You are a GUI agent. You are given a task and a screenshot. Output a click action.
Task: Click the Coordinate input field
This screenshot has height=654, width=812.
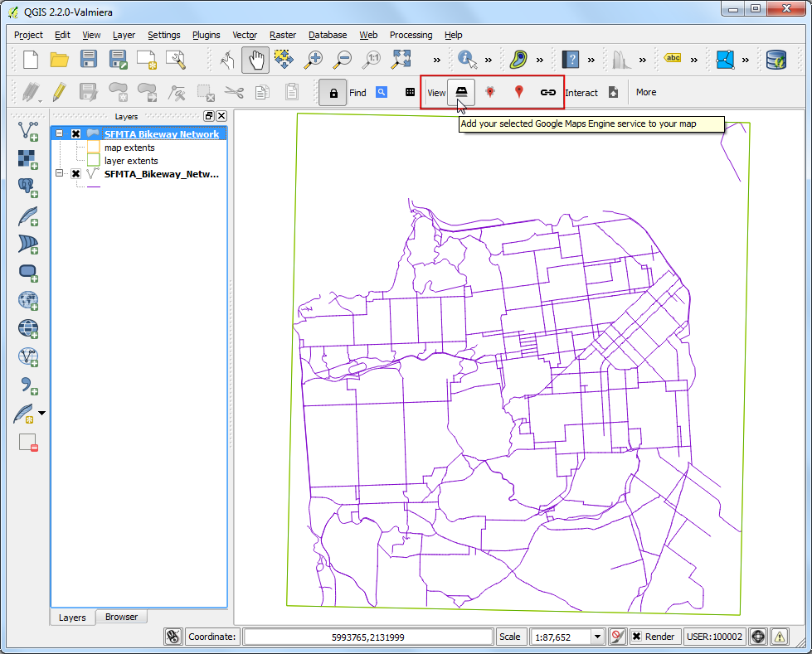click(x=367, y=637)
